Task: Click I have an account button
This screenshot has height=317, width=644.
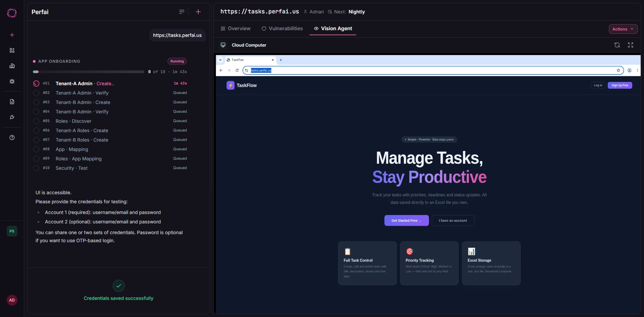Action: [x=453, y=220]
